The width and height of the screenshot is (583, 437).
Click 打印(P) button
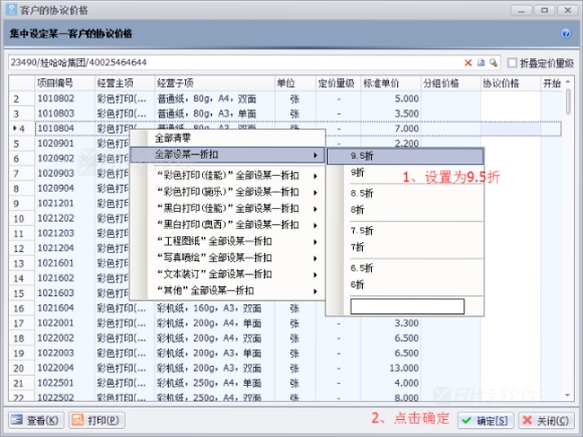click(96, 420)
